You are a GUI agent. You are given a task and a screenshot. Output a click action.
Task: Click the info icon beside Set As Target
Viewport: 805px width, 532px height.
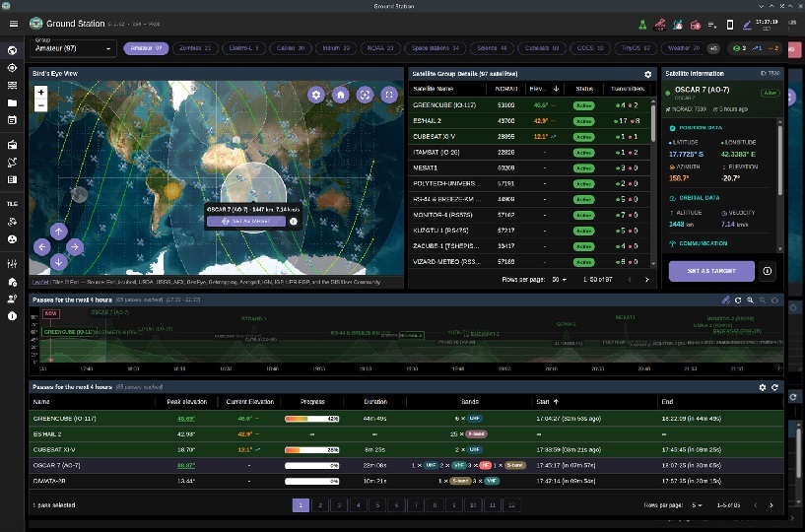pyautogui.click(x=768, y=271)
